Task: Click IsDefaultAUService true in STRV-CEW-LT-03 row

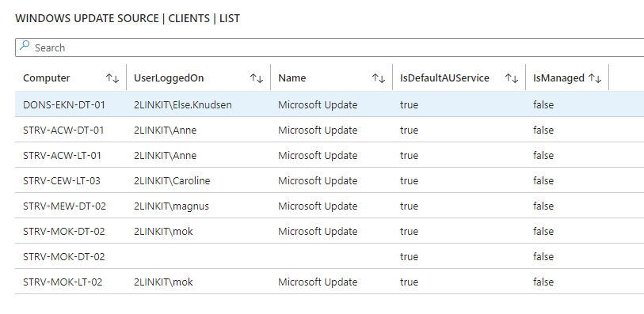Action: point(409,181)
